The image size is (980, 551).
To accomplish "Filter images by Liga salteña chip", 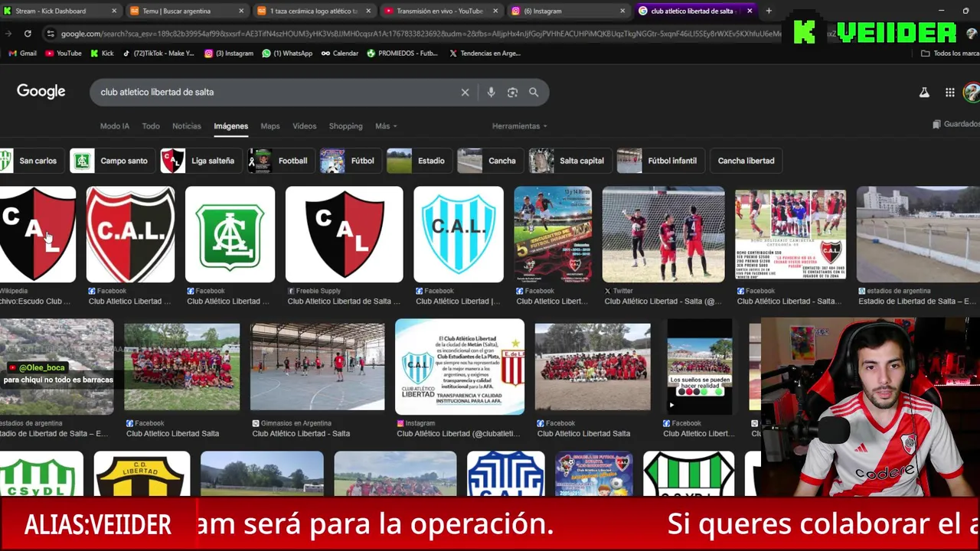I will tap(201, 161).
